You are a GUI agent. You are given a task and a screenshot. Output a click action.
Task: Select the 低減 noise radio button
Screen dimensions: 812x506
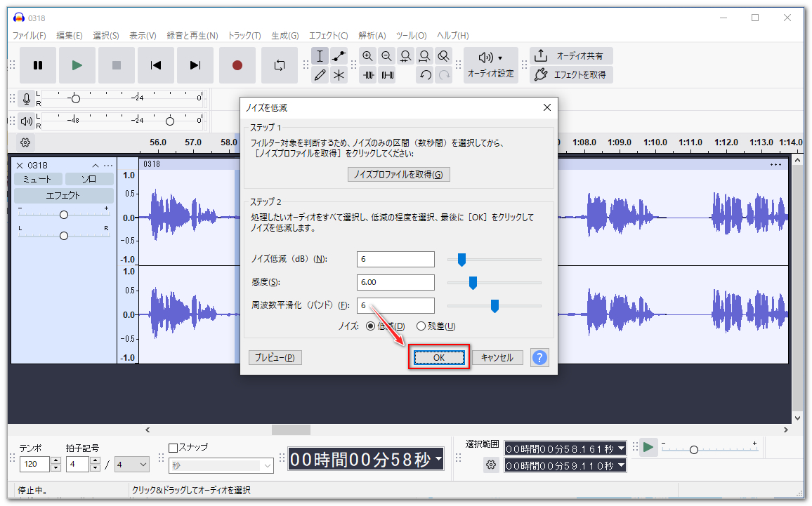[370, 326]
